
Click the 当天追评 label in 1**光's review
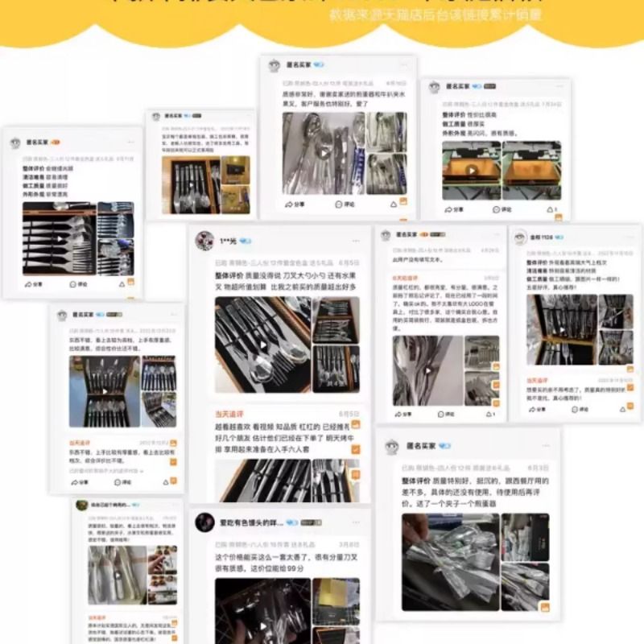(x=229, y=414)
